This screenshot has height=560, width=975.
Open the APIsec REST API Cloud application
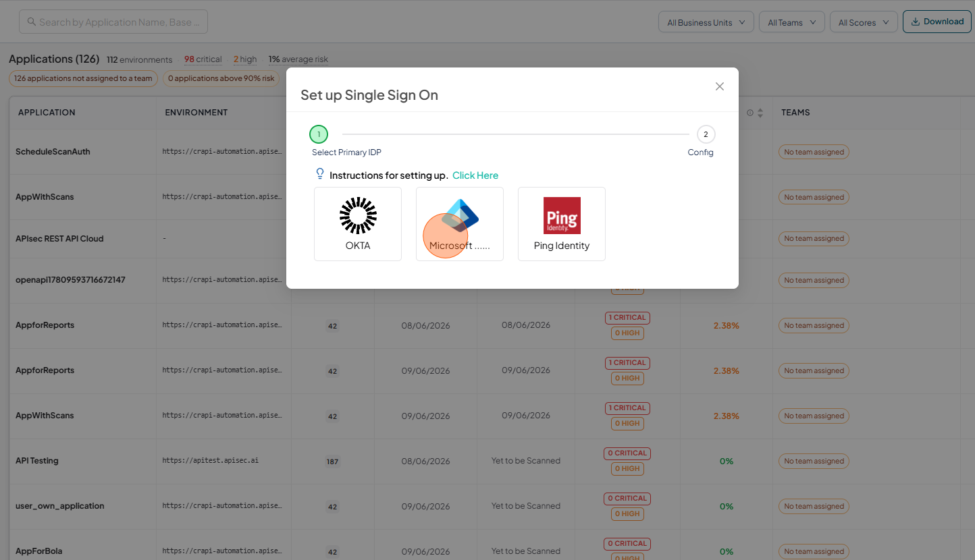pos(59,239)
